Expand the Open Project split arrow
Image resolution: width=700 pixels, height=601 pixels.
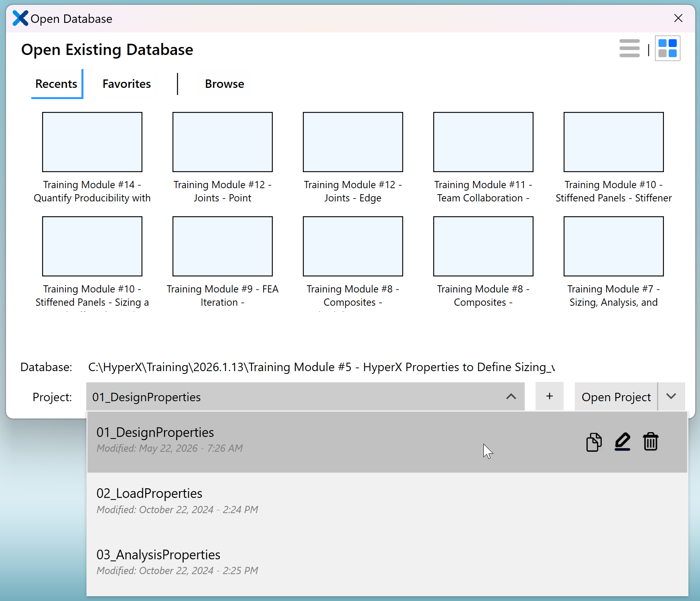[x=672, y=396]
